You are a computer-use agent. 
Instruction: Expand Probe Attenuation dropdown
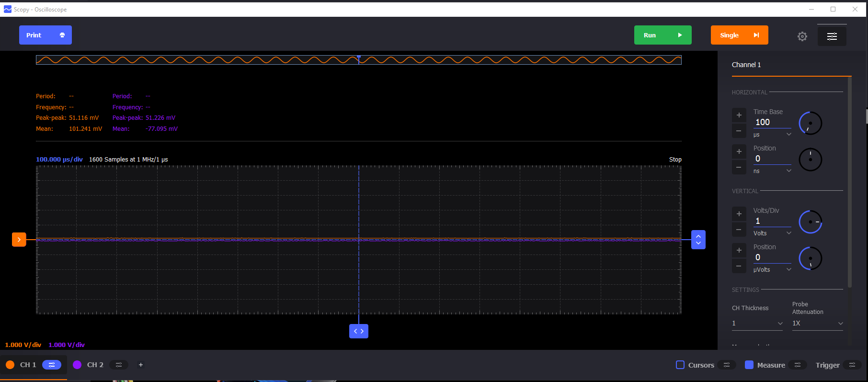pyautogui.click(x=818, y=324)
